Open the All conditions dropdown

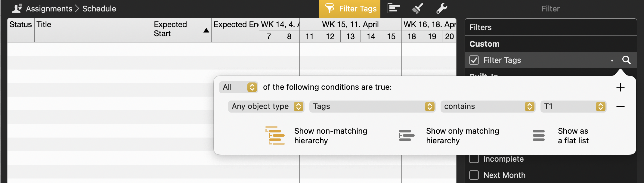tap(238, 87)
